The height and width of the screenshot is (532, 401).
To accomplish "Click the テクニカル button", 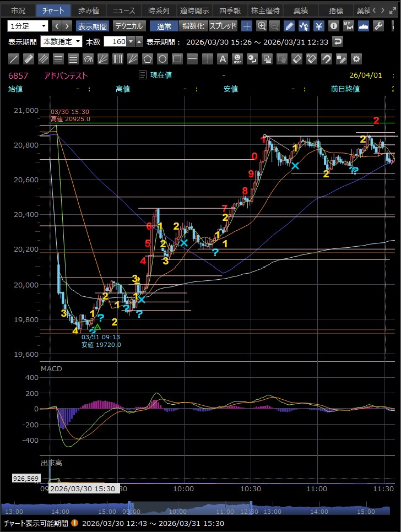I will coord(129,26).
